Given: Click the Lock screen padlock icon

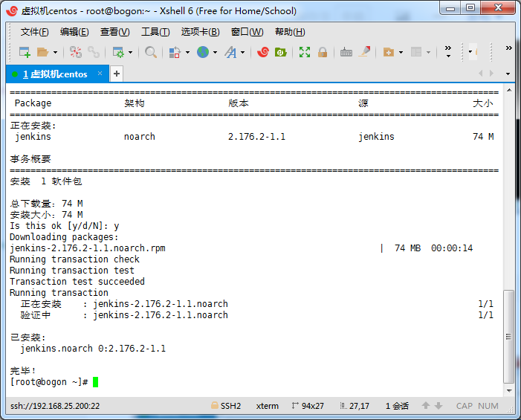Looking at the screenshot, I should click(323, 52).
